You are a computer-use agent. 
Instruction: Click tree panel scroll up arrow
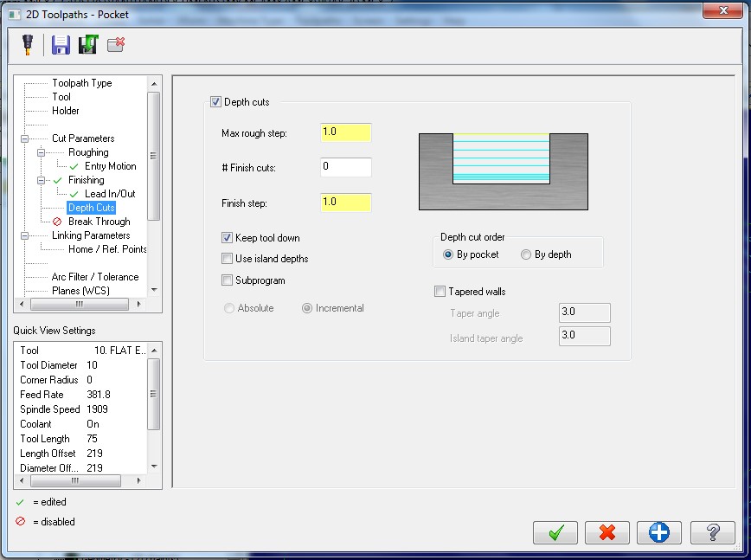[x=154, y=84]
